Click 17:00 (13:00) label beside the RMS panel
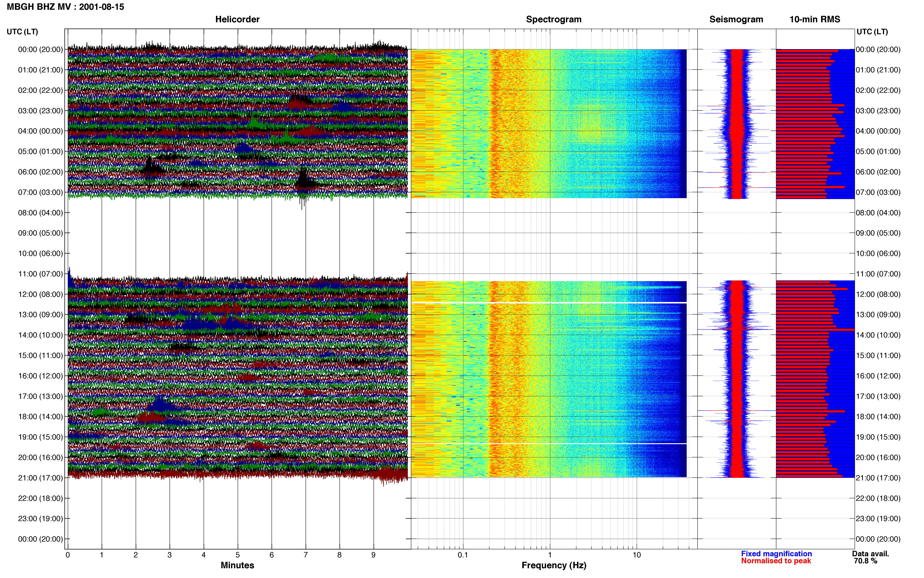The height and width of the screenshot is (578, 924). pos(878,396)
